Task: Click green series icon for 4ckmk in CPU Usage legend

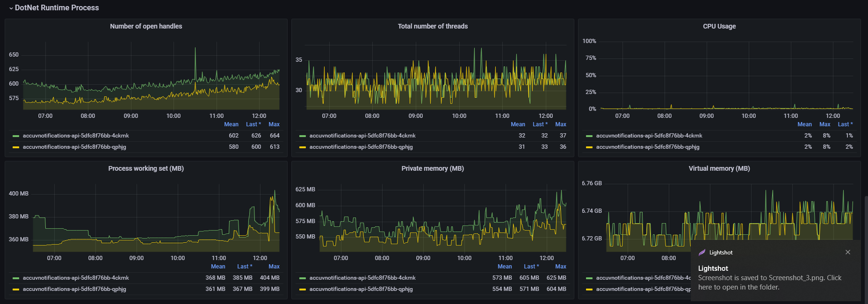Action: (x=589, y=136)
